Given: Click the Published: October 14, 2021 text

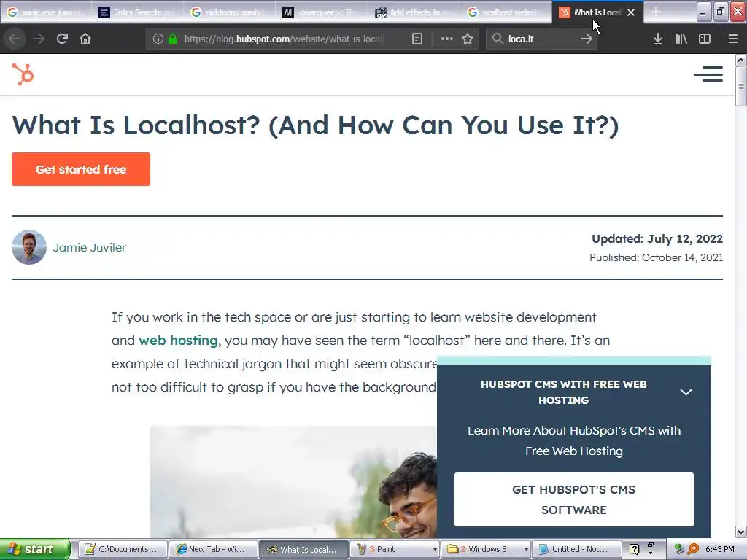Looking at the screenshot, I should click(x=656, y=257).
